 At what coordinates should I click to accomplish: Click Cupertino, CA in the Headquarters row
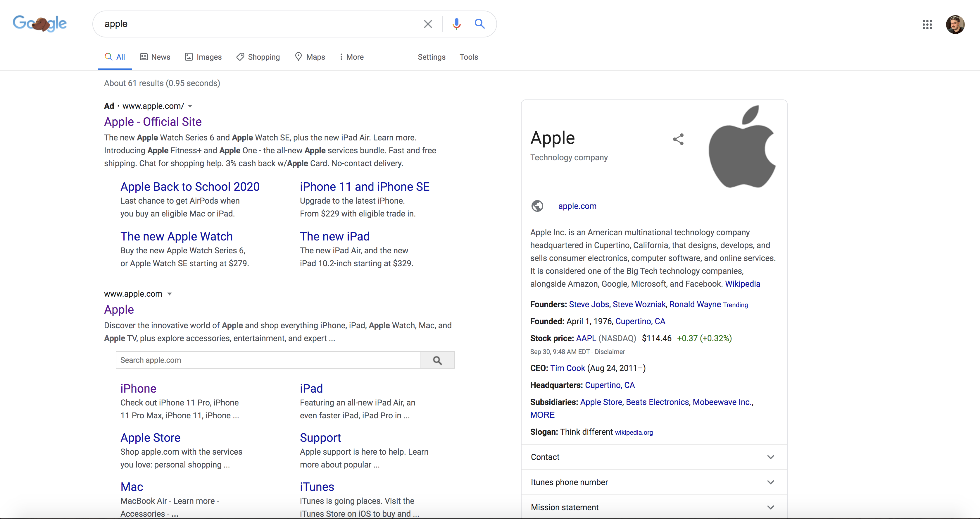click(610, 385)
